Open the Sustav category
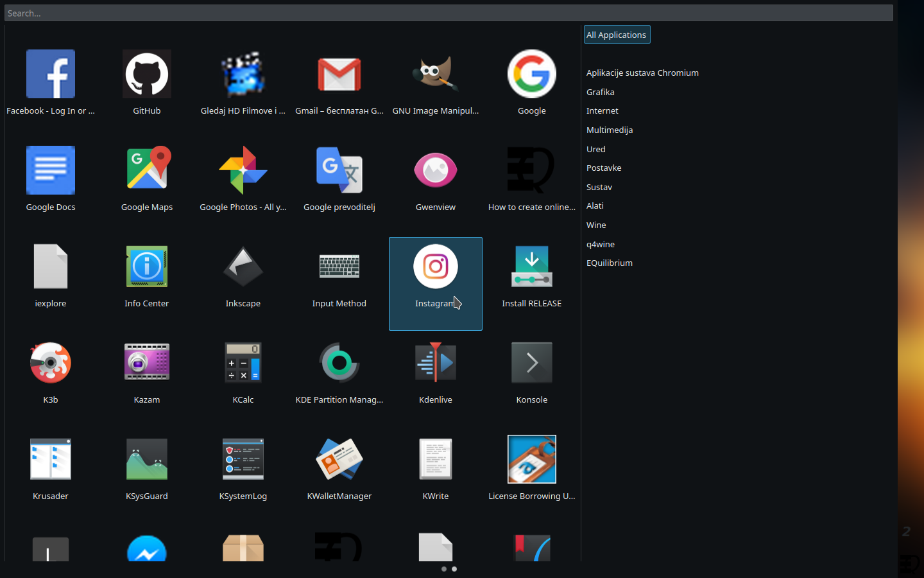The image size is (924, 578). (599, 187)
